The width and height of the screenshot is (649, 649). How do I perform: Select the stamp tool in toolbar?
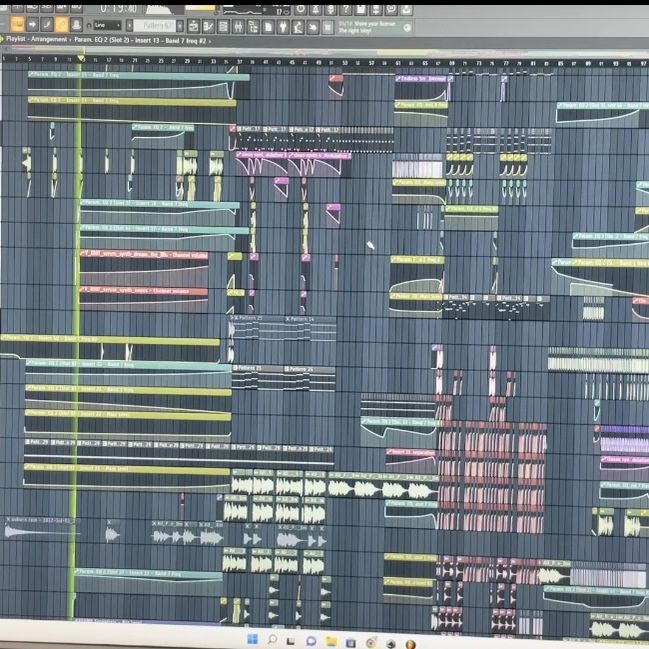coord(76,25)
